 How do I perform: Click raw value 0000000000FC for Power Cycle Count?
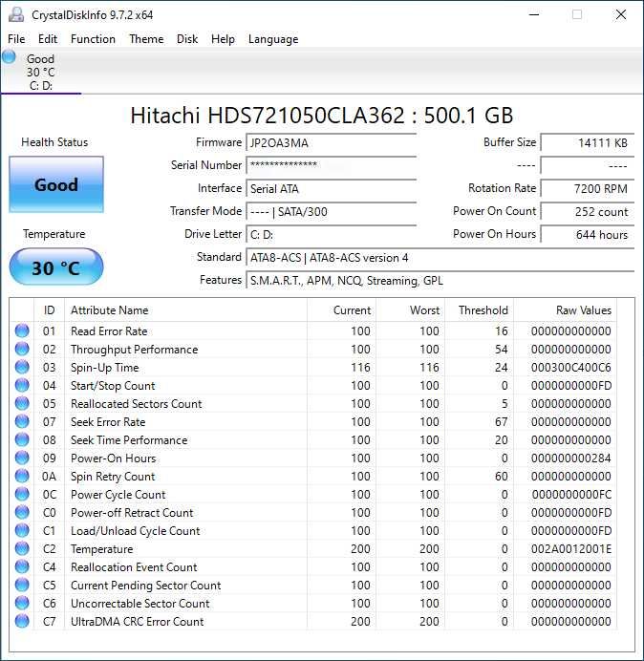(571, 495)
